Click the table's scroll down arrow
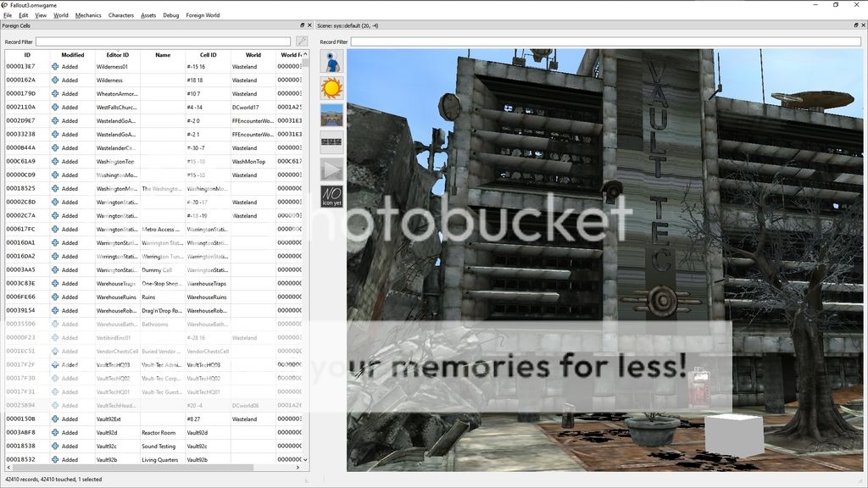This screenshot has height=488, width=868. [x=305, y=460]
